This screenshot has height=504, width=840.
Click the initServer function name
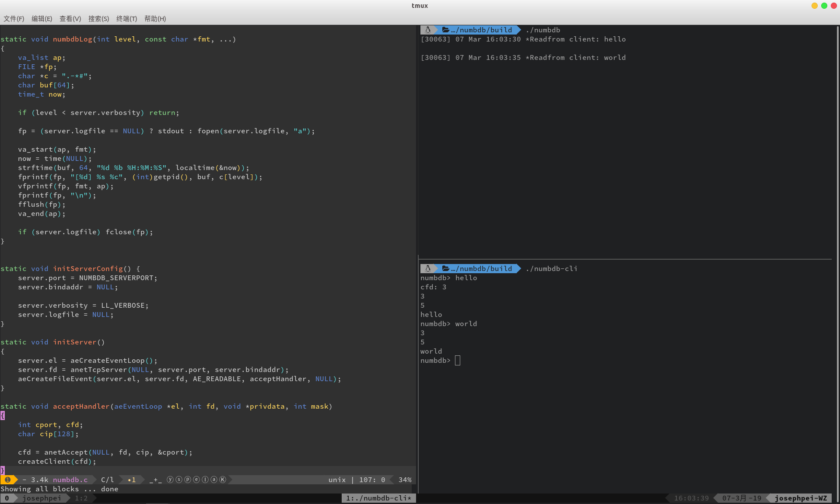pos(75,342)
